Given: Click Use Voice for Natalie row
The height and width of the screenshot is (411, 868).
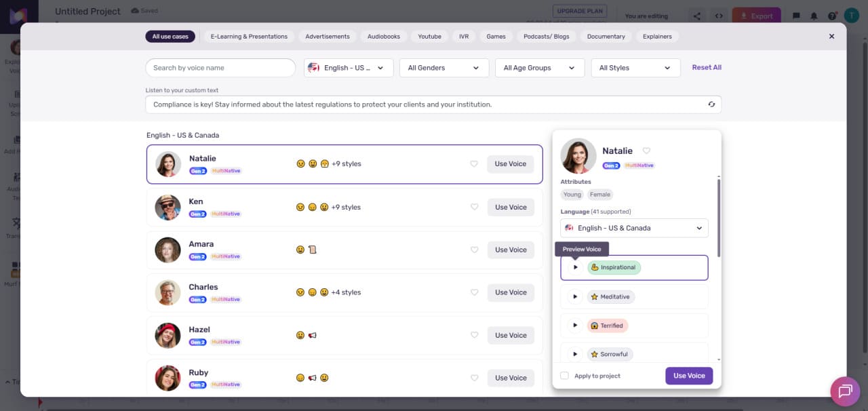Looking at the screenshot, I should pyautogui.click(x=511, y=163).
